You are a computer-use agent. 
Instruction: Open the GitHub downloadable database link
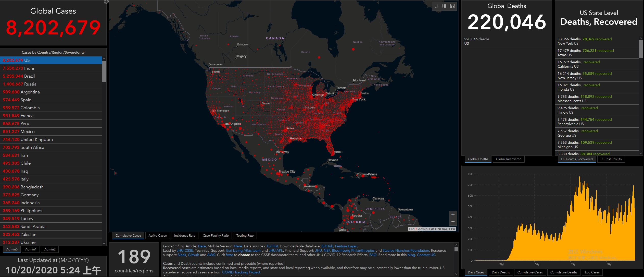click(327, 246)
